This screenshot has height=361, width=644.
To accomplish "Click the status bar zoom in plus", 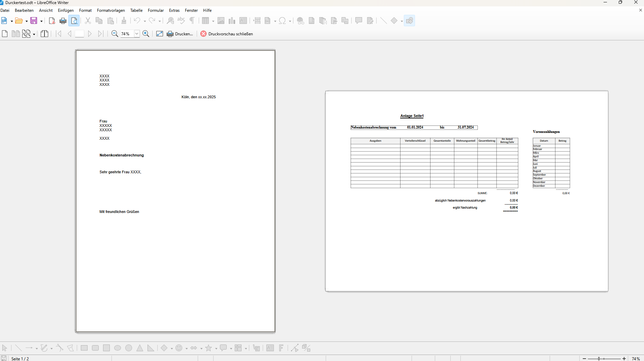I will click(x=624, y=359).
